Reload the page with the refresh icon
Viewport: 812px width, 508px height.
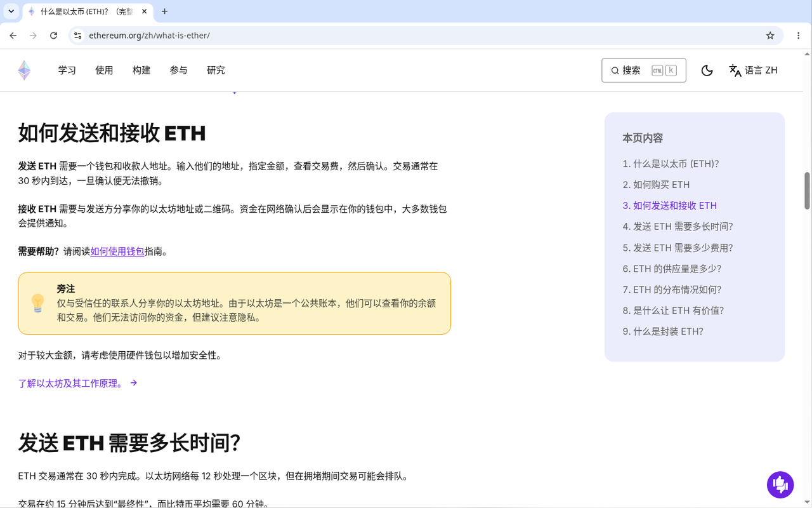[x=54, y=36]
